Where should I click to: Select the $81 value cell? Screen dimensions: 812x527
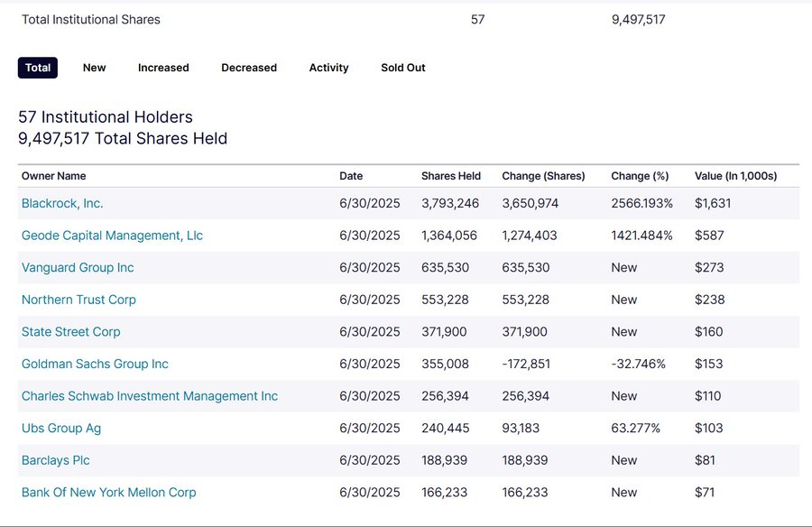coord(705,460)
